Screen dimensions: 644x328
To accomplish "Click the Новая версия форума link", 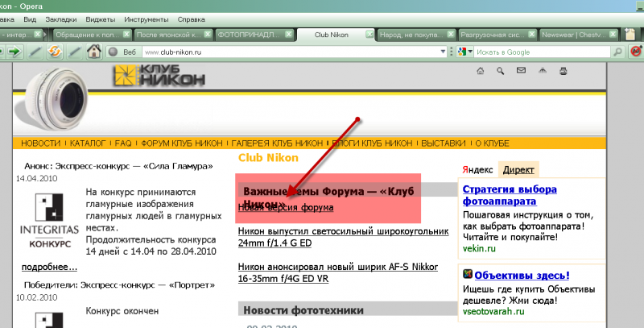I will [286, 208].
